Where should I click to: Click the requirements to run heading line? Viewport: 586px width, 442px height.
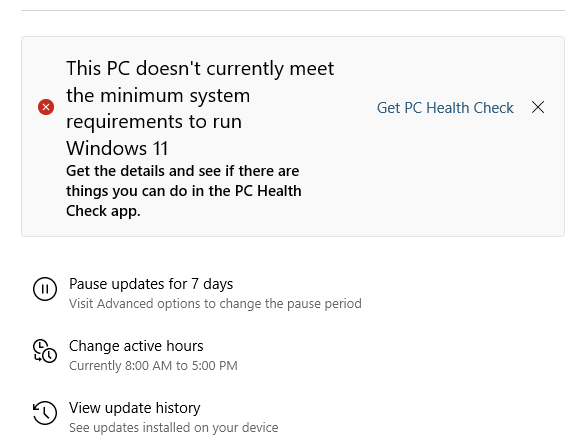tap(154, 122)
